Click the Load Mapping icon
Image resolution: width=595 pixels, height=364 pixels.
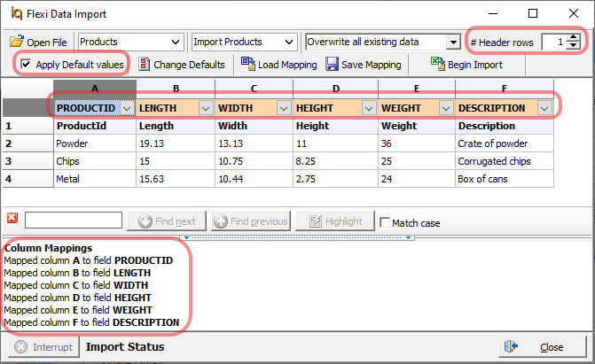[248, 64]
